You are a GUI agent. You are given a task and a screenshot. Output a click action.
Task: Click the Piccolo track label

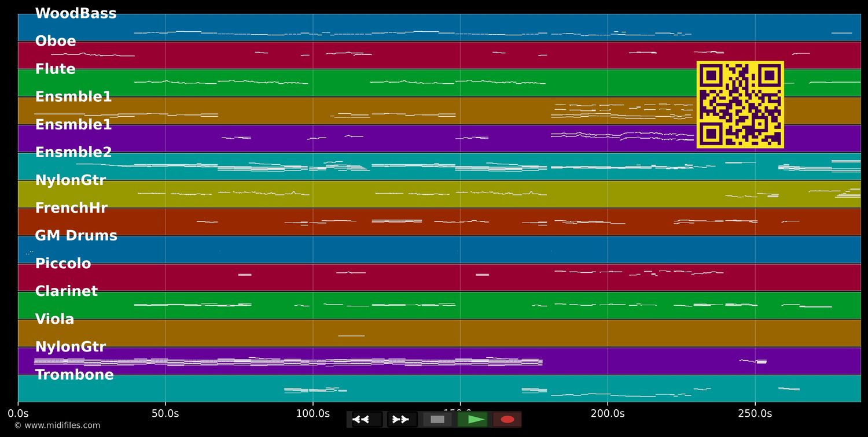click(x=63, y=264)
